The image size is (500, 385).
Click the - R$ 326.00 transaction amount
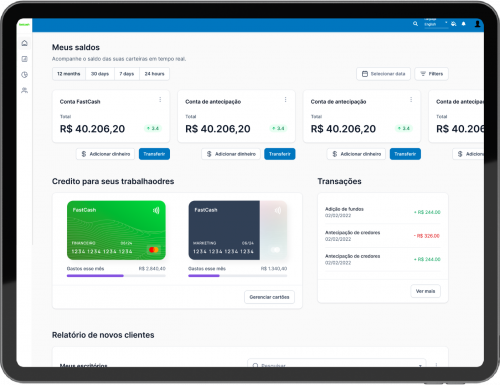[427, 236]
